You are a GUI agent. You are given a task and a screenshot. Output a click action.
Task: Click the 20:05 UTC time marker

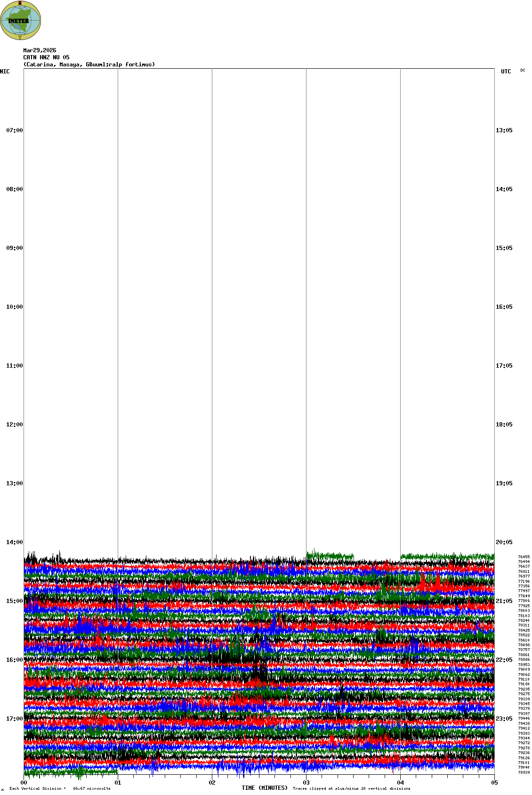tap(504, 542)
